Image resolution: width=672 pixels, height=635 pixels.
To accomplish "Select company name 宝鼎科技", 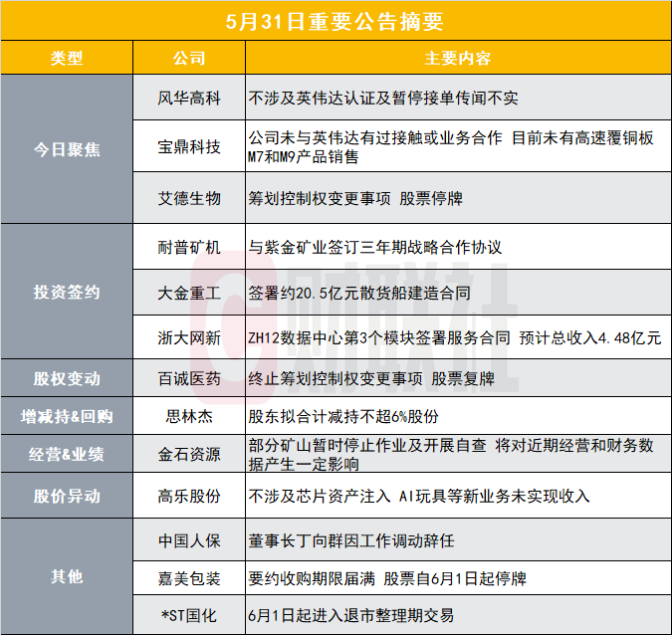I will pos(189,147).
